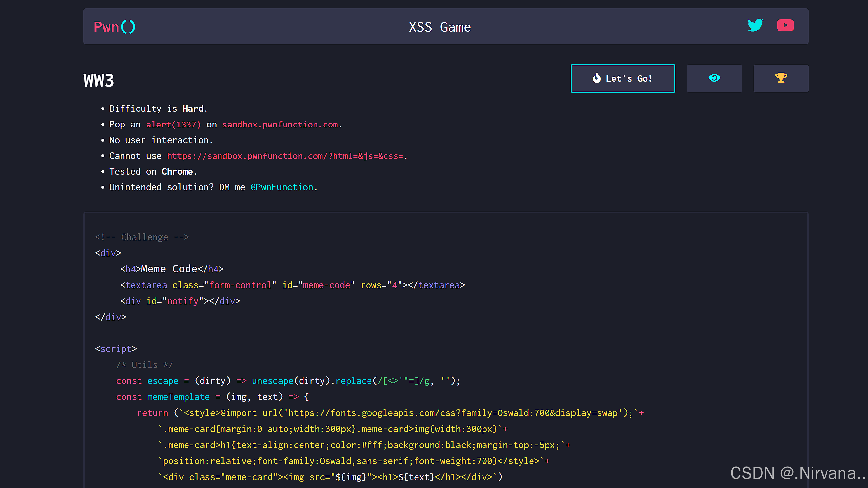Click the sandbox.pwnfunction.com domain text
The image size is (868, 488).
pos(280,125)
